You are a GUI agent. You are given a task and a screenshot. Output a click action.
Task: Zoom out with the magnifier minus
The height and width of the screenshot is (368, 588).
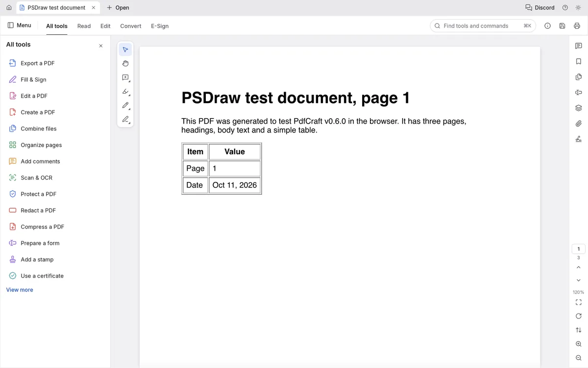pyautogui.click(x=579, y=358)
